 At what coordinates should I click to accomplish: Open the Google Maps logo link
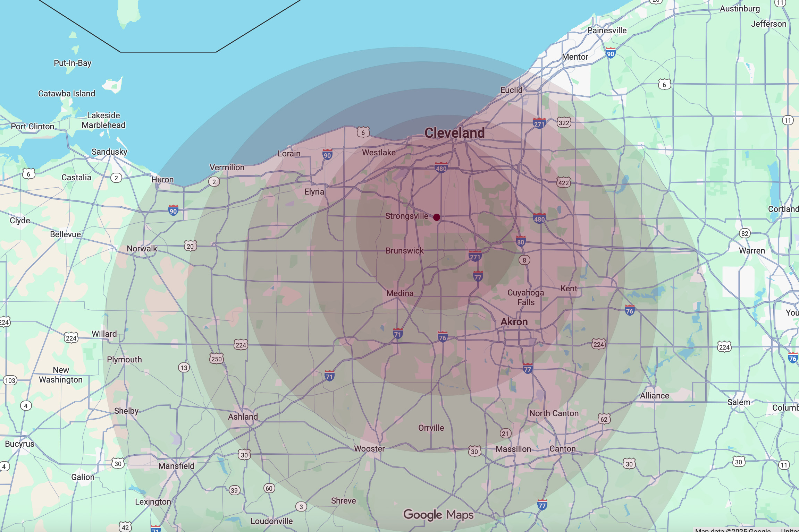pos(438,515)
